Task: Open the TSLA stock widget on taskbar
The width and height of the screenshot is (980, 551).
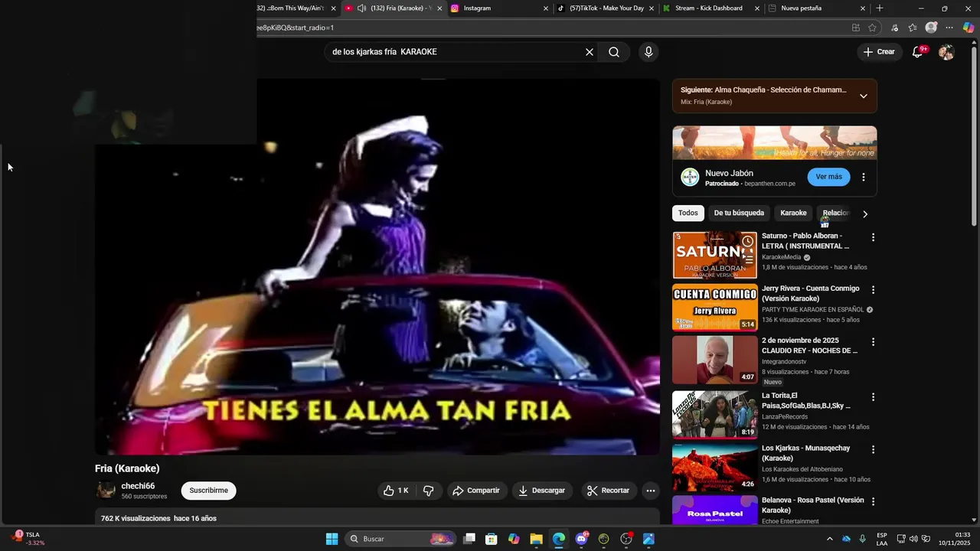Action: coord(28,539)
